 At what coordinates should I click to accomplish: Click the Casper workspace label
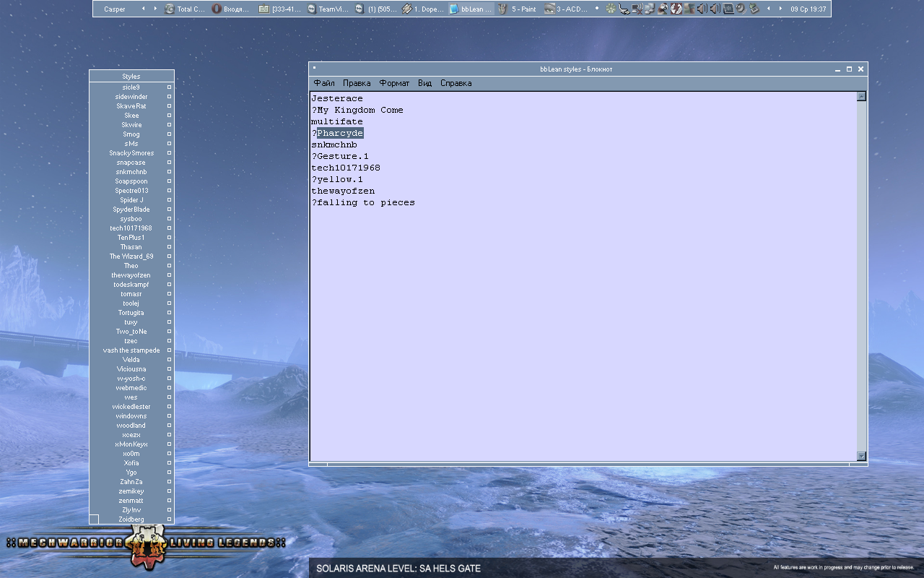(x=115, y=9)
